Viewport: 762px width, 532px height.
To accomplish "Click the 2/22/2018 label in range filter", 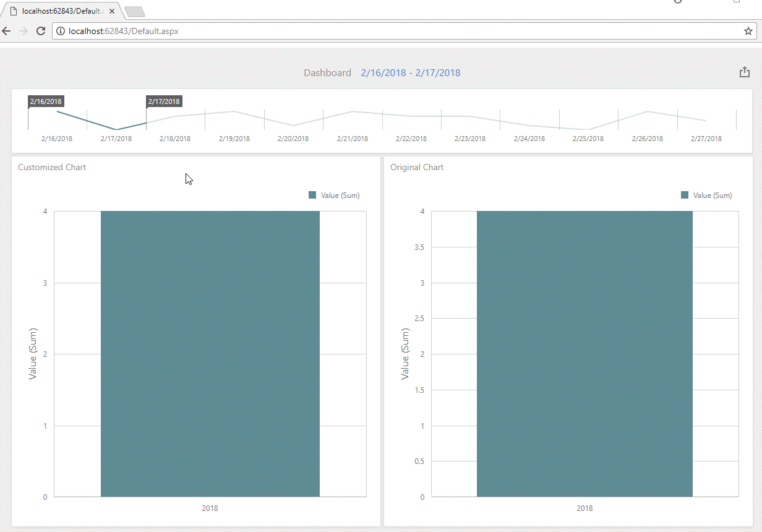I will [x=411, y=139].
